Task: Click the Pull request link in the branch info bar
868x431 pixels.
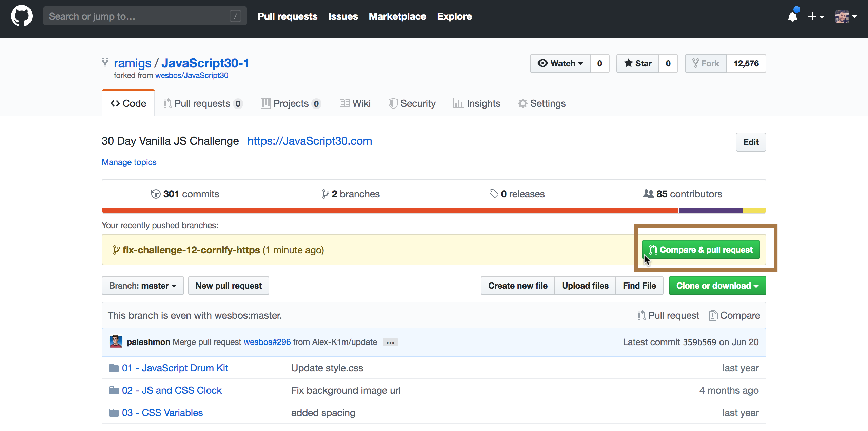Action: (668, 315)
